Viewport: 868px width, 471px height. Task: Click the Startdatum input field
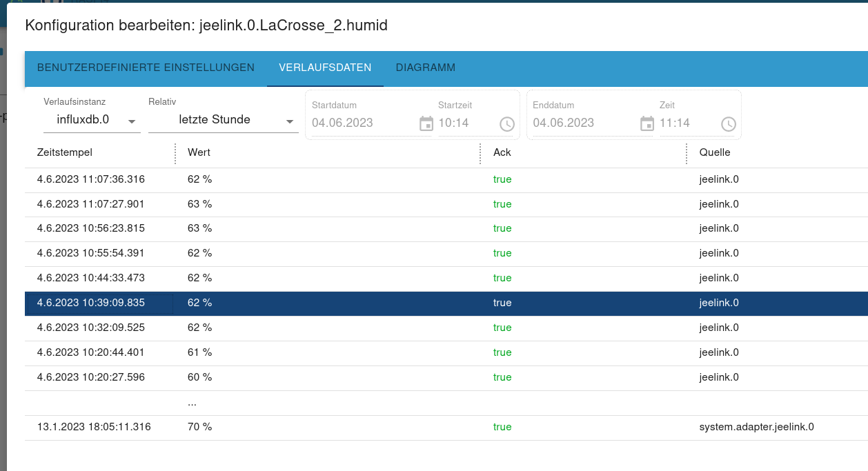(x=362, y=123)
